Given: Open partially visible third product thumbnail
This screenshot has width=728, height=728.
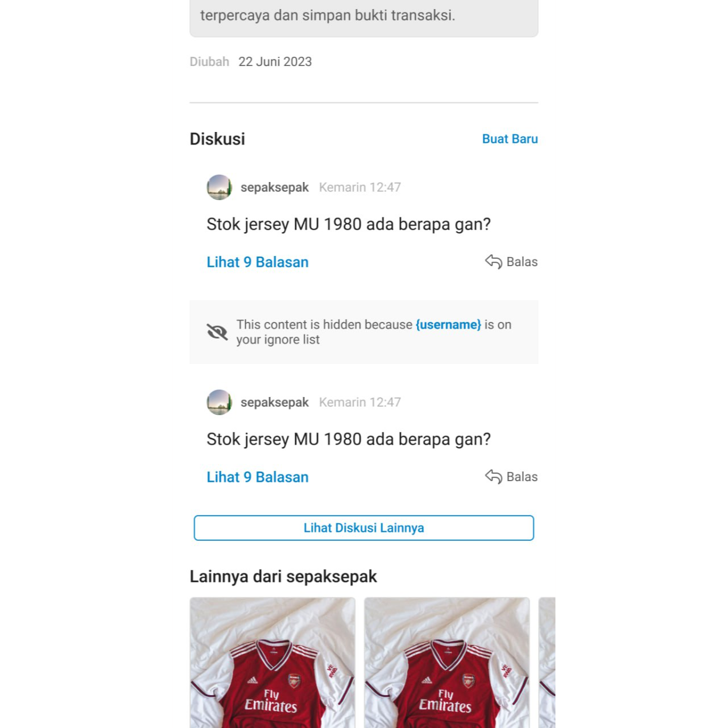Looking at the screenshot, I should point(547,663).
